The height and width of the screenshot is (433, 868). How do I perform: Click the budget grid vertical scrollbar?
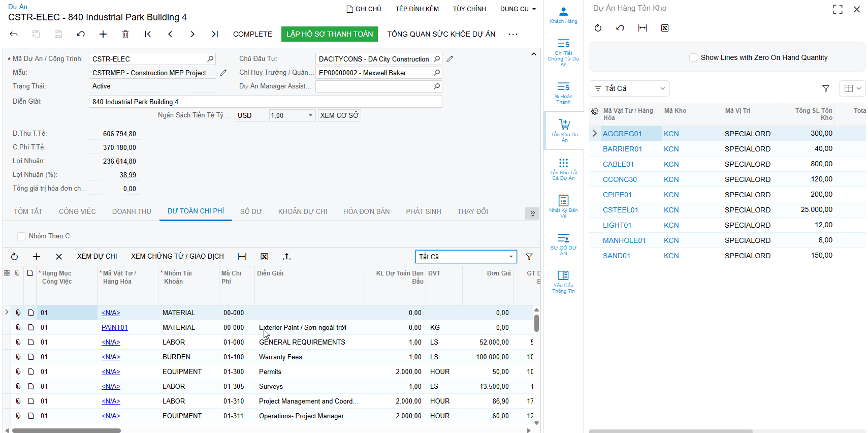pyautogui.click(x=536, y=323)
